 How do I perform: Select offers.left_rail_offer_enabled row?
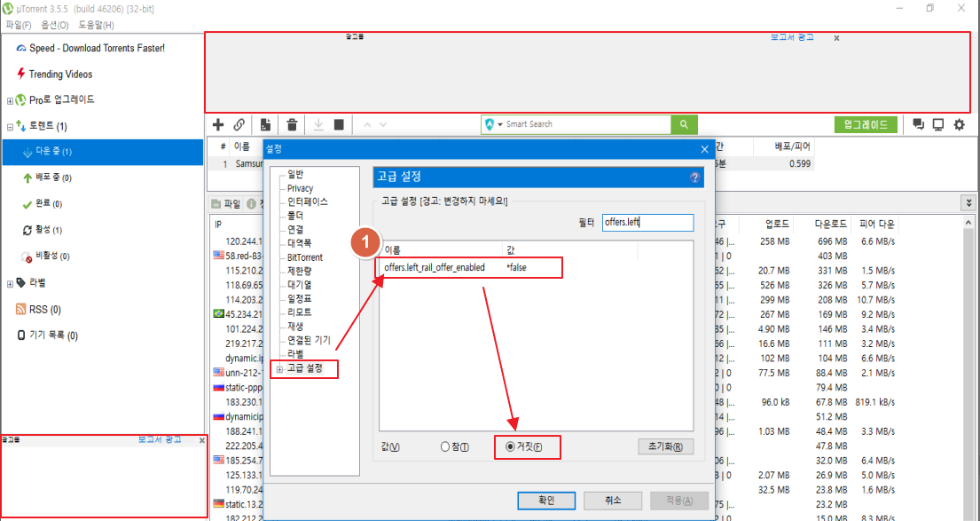point(469,268)
